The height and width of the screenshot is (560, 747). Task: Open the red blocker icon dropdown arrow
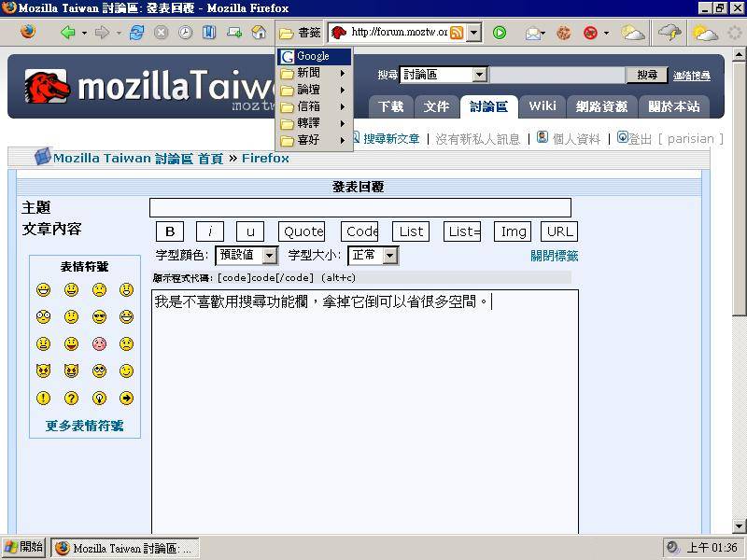606,33
